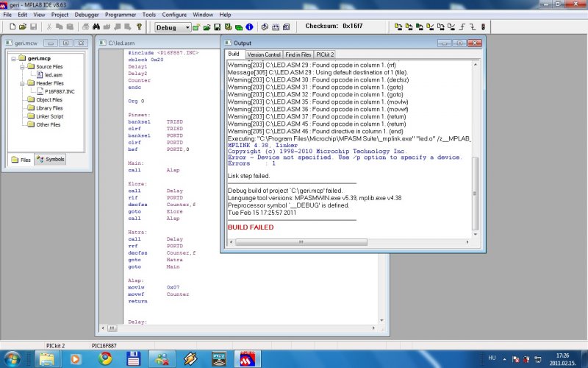Open Chrome from the taskbar
588x368 pixels.
[x=105, y=359]
